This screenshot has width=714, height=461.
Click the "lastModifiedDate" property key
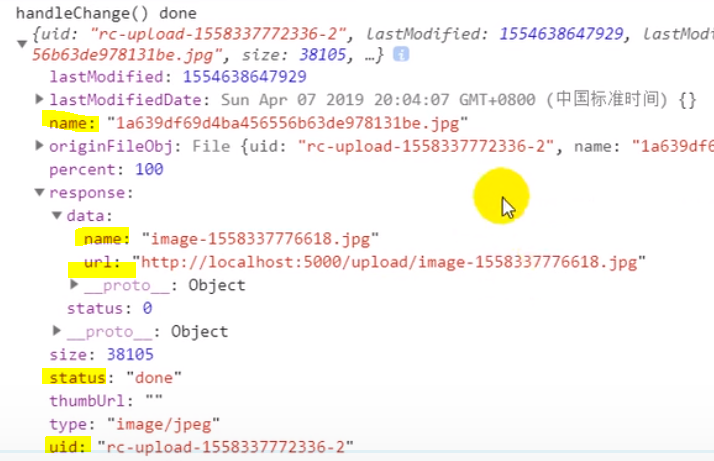pos(125,100)
